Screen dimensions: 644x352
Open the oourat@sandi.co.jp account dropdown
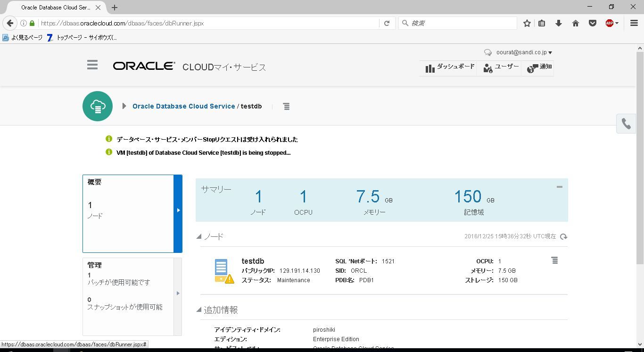tap(524, 52)
